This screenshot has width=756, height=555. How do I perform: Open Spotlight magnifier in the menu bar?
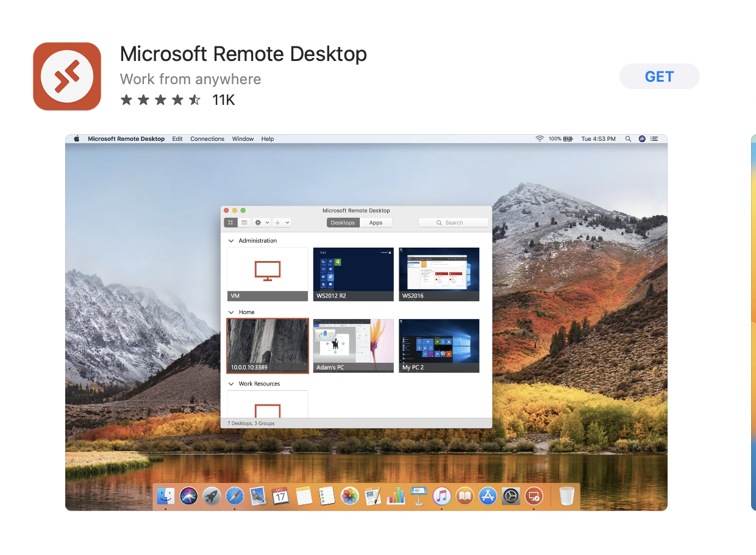629,139
